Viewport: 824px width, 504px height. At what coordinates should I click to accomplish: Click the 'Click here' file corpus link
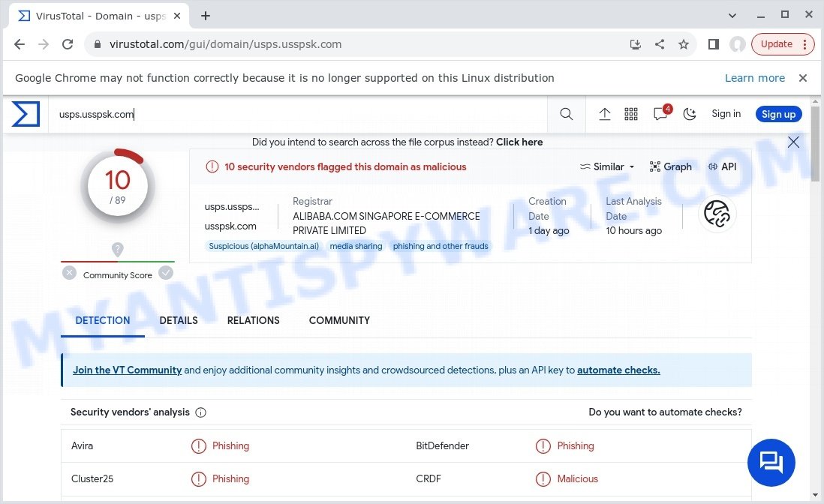pyautogui.click(x=519, y=142)
